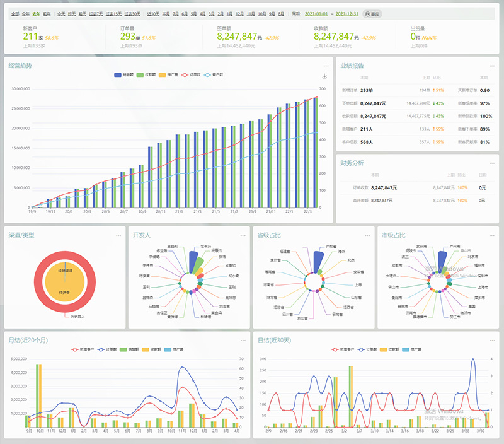Select the 全部 time range tab
The width and height of the screenshot is (504, 444).
click(15, 13)
